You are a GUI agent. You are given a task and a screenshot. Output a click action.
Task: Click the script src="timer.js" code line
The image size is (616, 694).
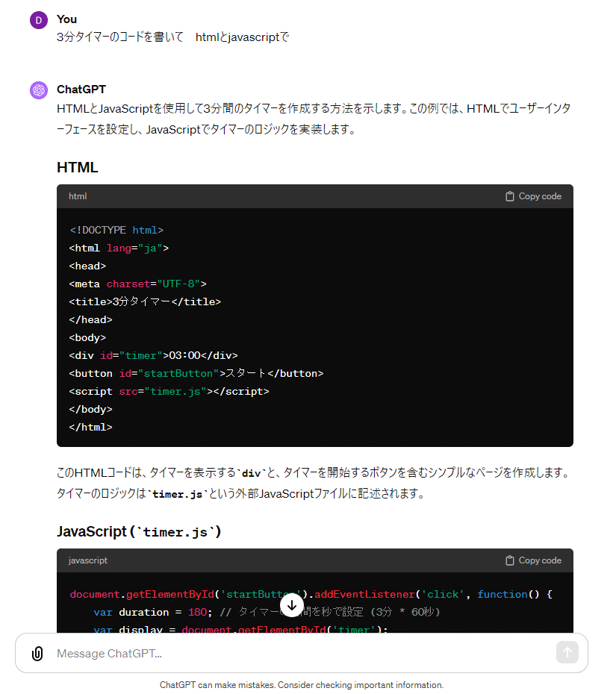(169, 391)
